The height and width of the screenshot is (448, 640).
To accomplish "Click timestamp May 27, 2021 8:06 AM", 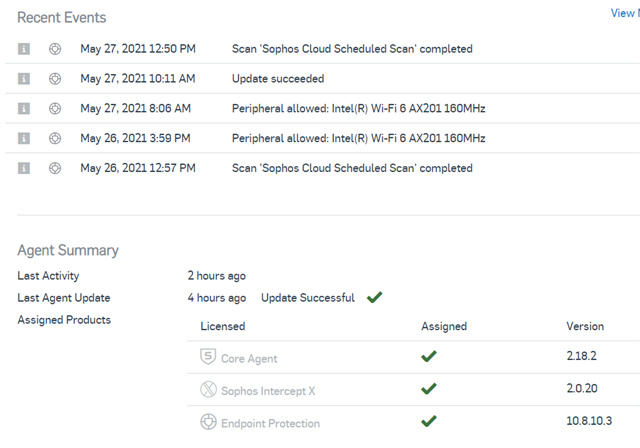I will click(x=136, y=109).
